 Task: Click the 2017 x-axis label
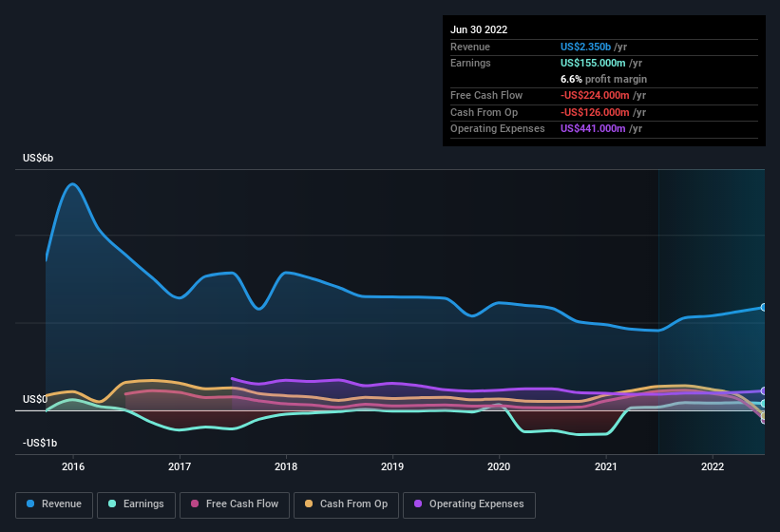tap(180, 466)
